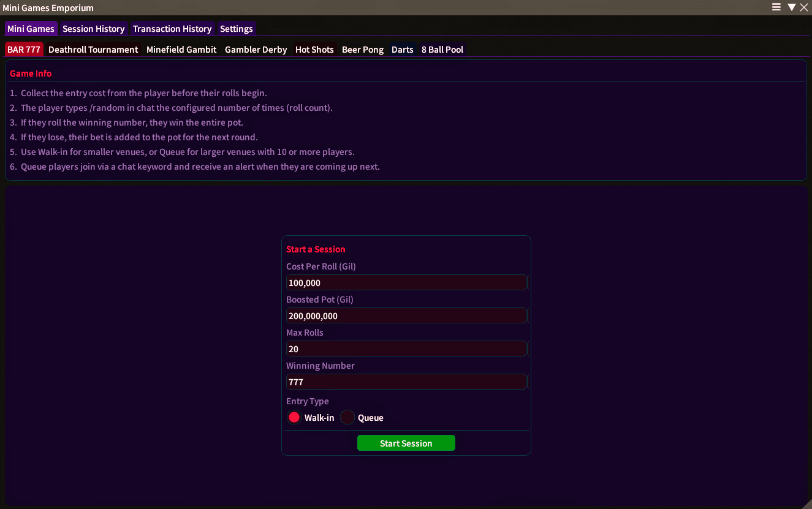The image size is (812, 509).
Task: Open the Gambler Derby tab
Action: 256,50
